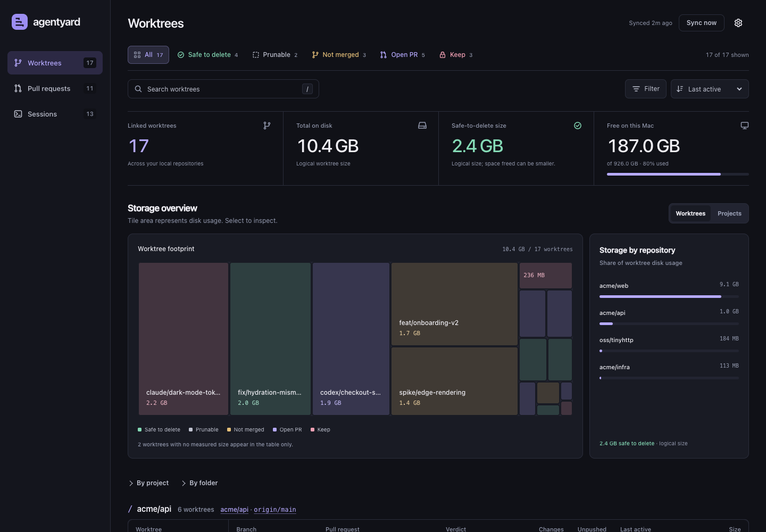Open the origin/main branch link
The width and height of the screenshot is (766, 532).
coord(275,510)
